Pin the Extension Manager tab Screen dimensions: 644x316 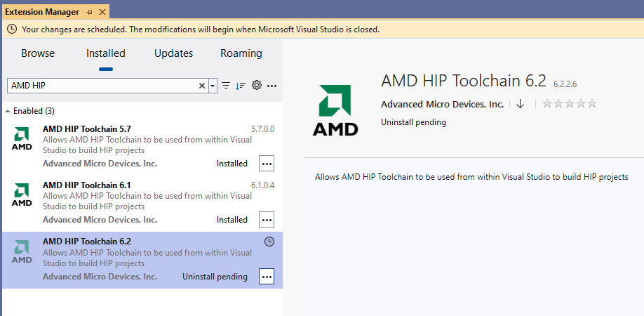coord(89,13)
